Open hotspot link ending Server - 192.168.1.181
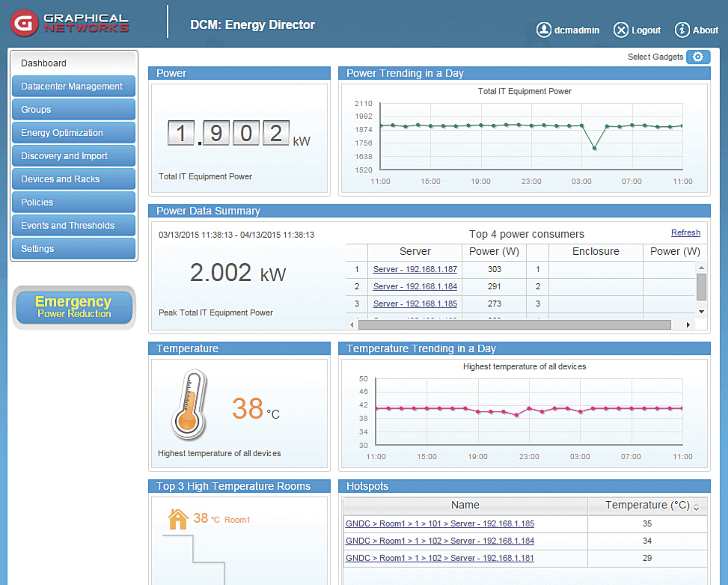Screen dimensions: 728x585 point(440,558)
